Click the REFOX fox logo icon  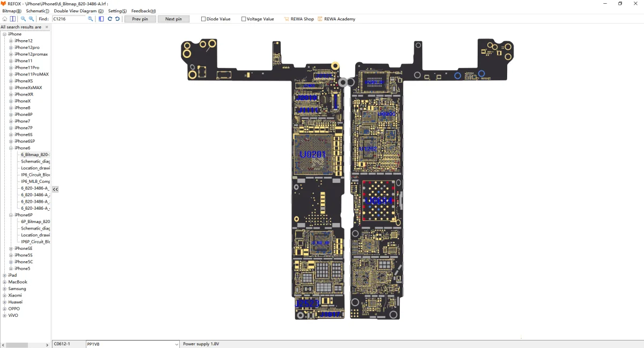(x=3, y=3)
